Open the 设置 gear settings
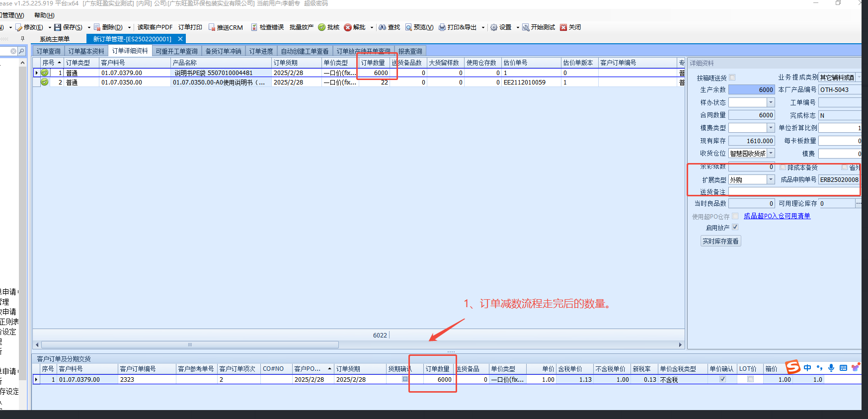 pos(494,27)
